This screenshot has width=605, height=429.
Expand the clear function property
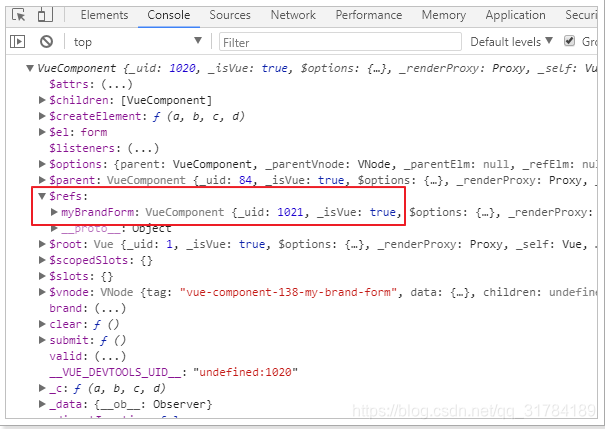pos(42,324)
